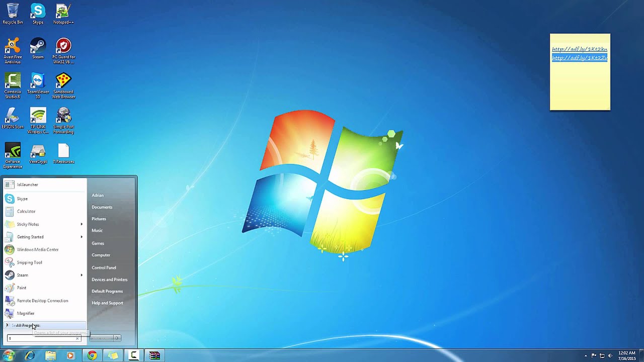Open Calculator from Start menu
Viewport: 644px width, 362px height.
45,211
